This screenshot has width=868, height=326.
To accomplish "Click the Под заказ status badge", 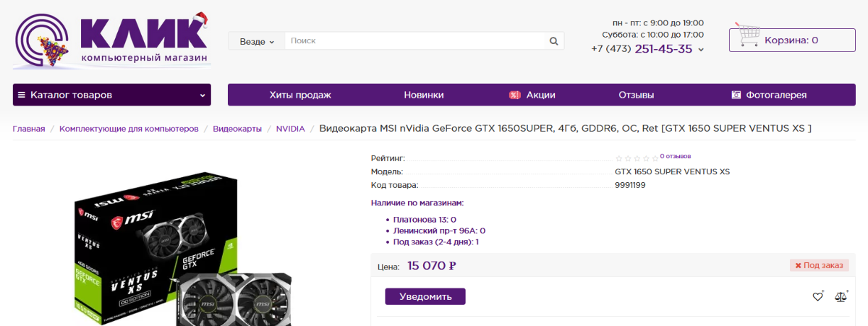I will (x=819, y=265).
